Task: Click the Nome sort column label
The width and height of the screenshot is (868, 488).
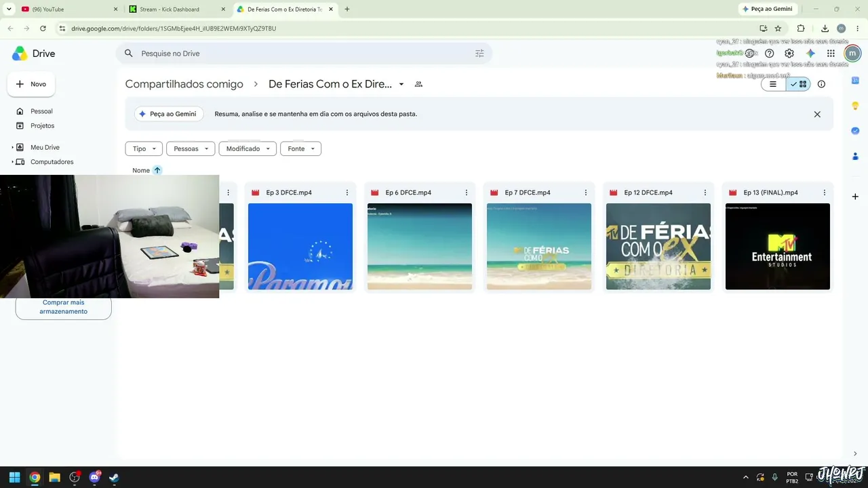Action: [141, 170]
